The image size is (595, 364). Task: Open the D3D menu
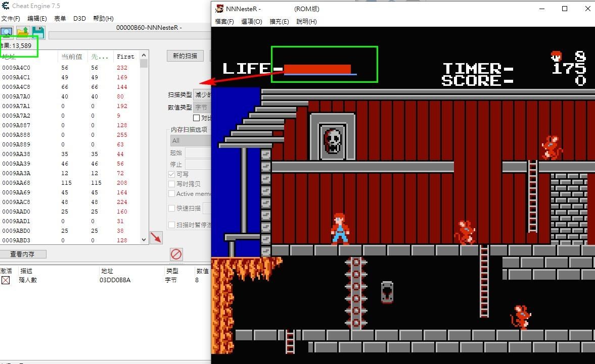pos(79,18)
